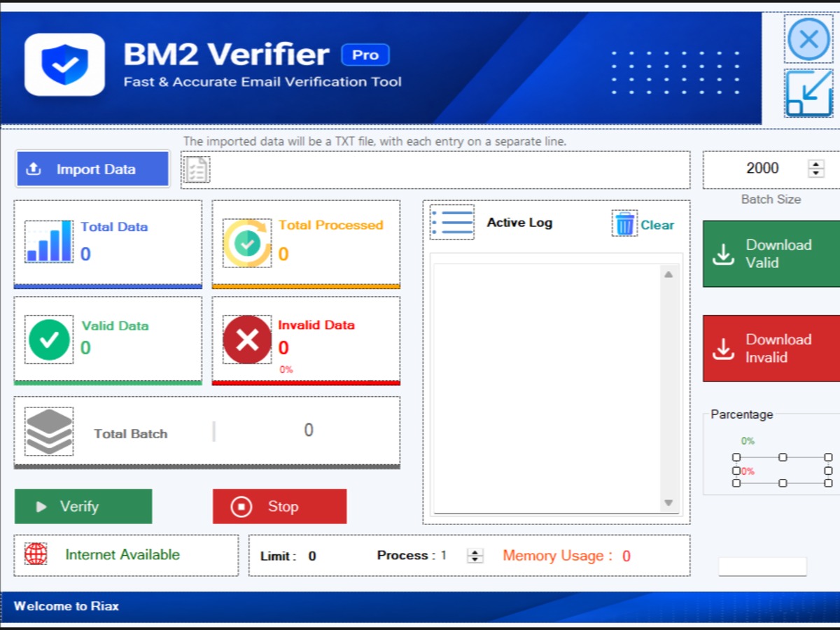Viewport: 840px width, 630px height.
Task: Click the download arrow icon on Download Valid
Action: coord(723,254)
